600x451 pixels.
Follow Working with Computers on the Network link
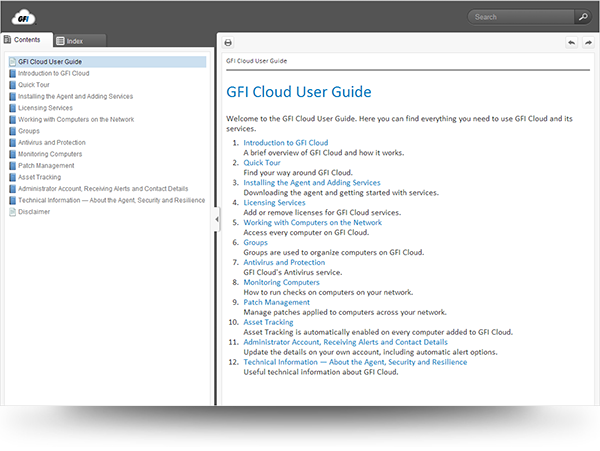tap(313, 223)
